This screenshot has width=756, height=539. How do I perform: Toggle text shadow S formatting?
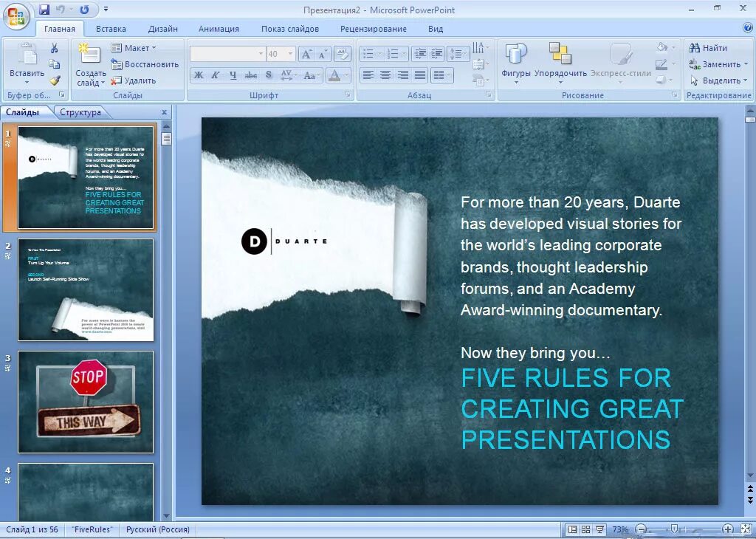point(269,75)
